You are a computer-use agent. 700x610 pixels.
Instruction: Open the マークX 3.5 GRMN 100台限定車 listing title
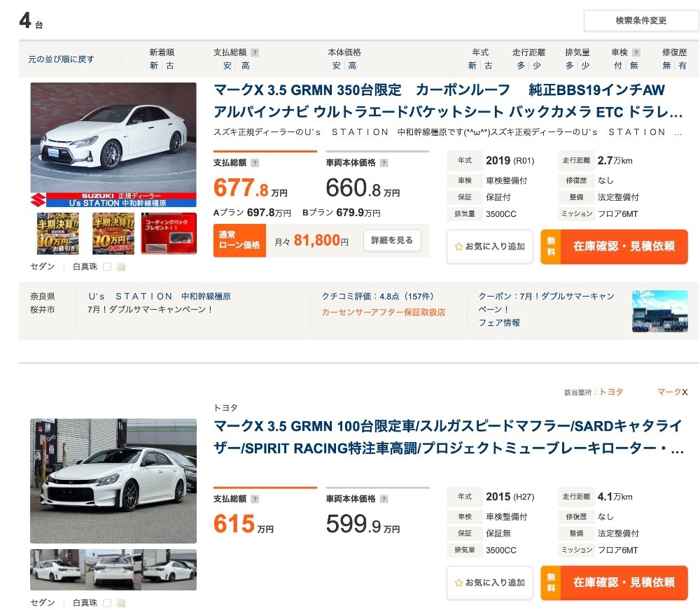pos(448,437)
